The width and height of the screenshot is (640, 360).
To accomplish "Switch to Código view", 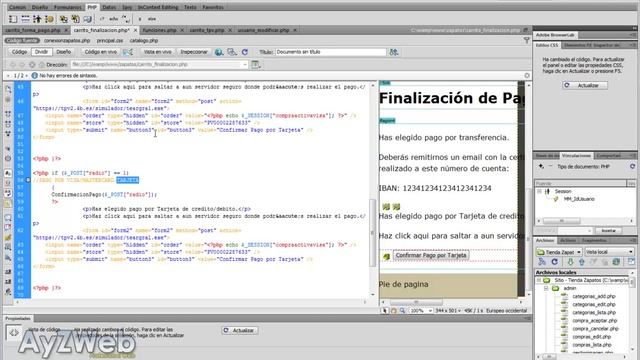I will pos(19,52).
